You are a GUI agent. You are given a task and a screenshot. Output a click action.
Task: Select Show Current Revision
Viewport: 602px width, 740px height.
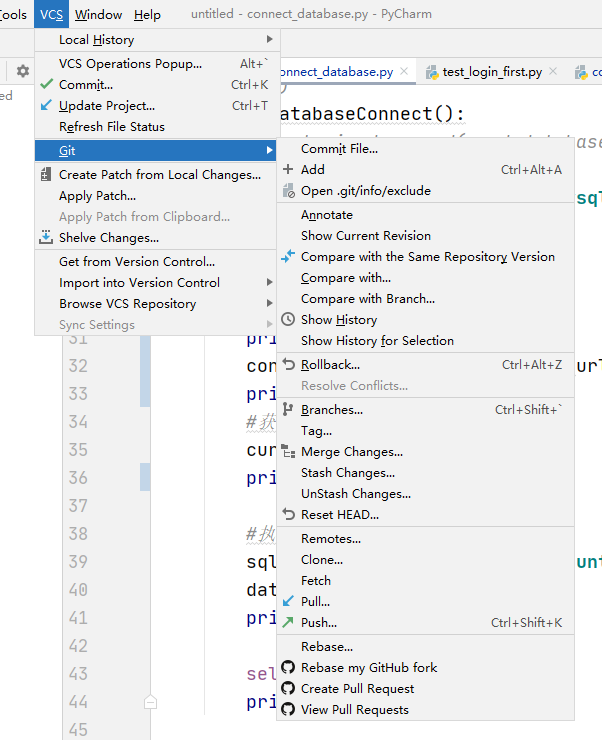[x=425, y=235]
